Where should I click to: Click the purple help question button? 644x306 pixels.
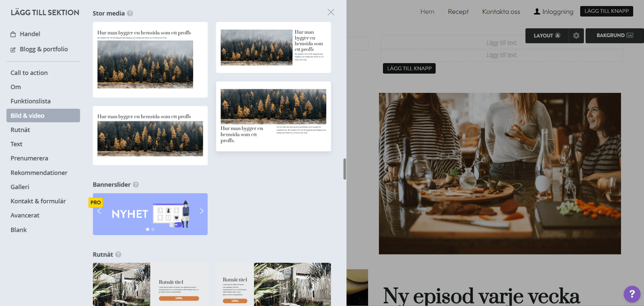click(632, 294)
